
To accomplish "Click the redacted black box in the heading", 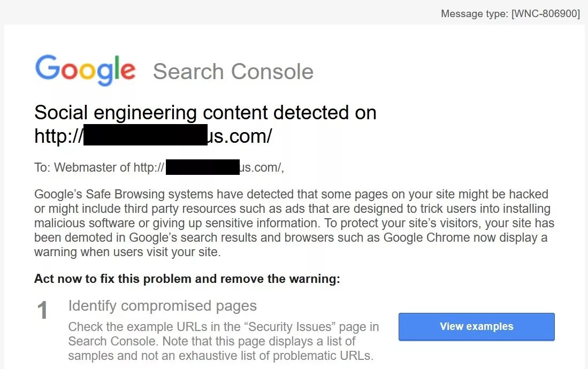I will (145, 135).
